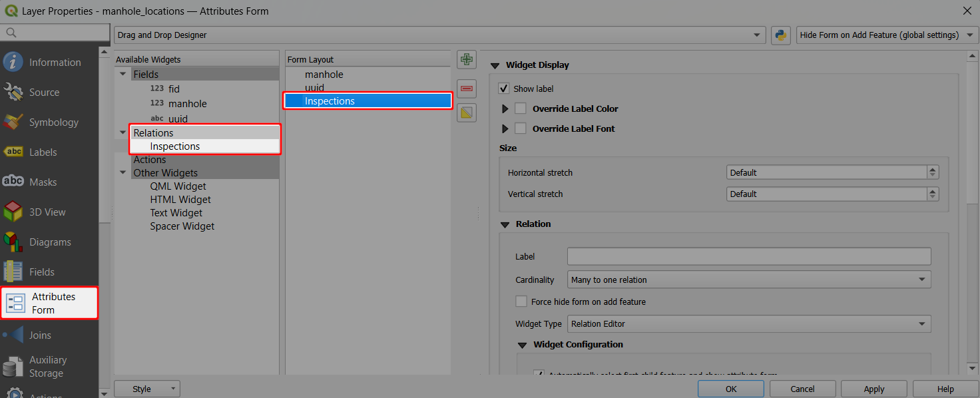The width and height of the screenshot is (980, 398).
Task: Open the Hide Form on Add Feature dropdown
Action: pos(886,35)
